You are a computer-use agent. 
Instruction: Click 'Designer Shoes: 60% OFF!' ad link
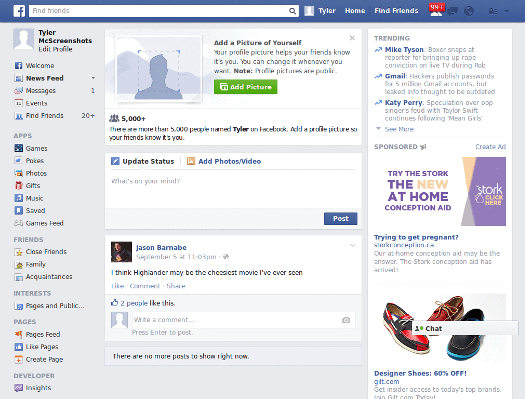pos(420,373)
